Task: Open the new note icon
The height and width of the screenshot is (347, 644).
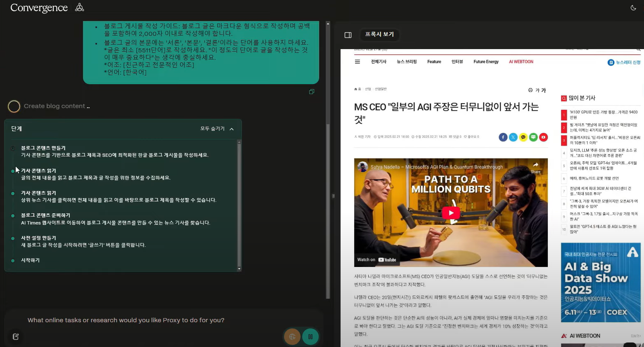Action: [16, 337]
